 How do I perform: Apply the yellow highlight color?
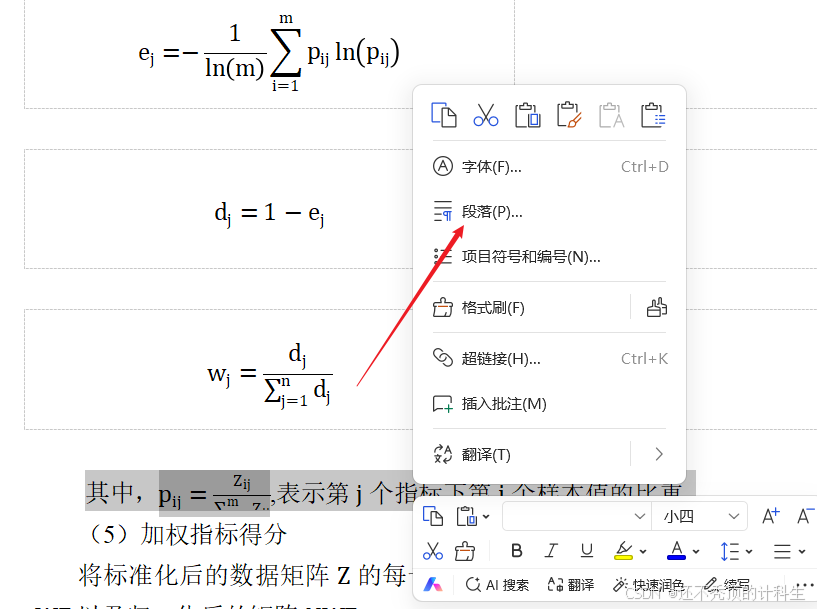623,551
